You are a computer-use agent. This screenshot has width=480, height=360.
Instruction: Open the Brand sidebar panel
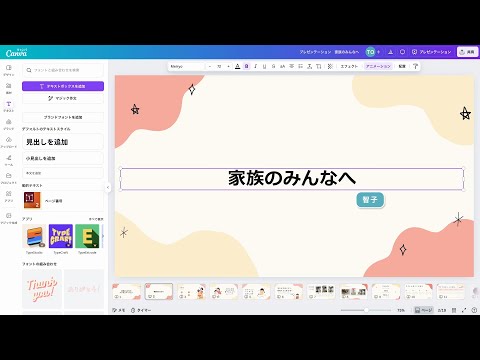coord(9,124)
